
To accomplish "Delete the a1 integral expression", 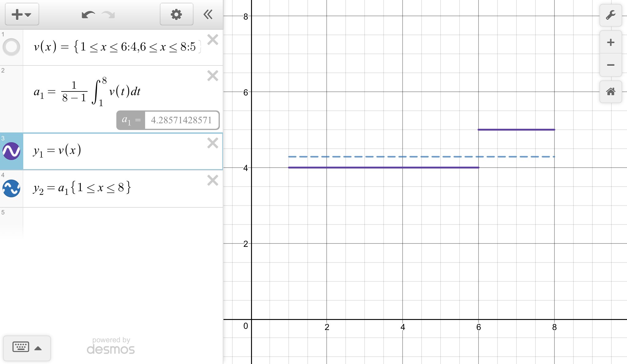I will point(212,76).
